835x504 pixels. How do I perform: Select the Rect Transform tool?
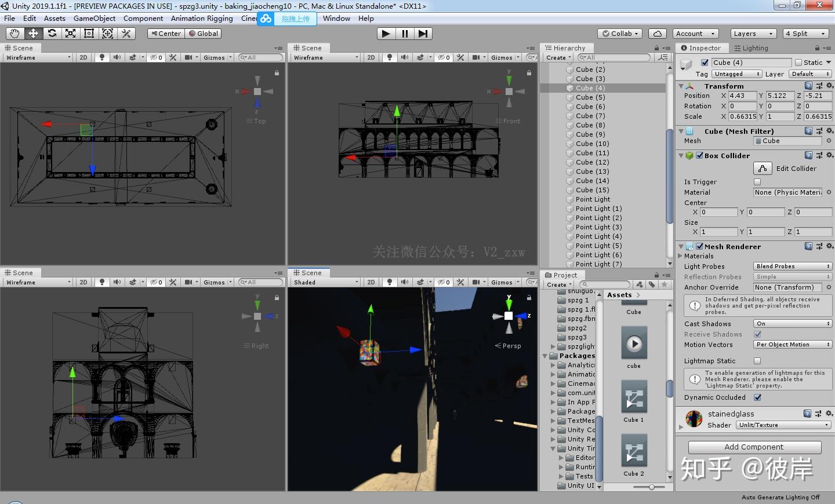[x=89, y=34]
